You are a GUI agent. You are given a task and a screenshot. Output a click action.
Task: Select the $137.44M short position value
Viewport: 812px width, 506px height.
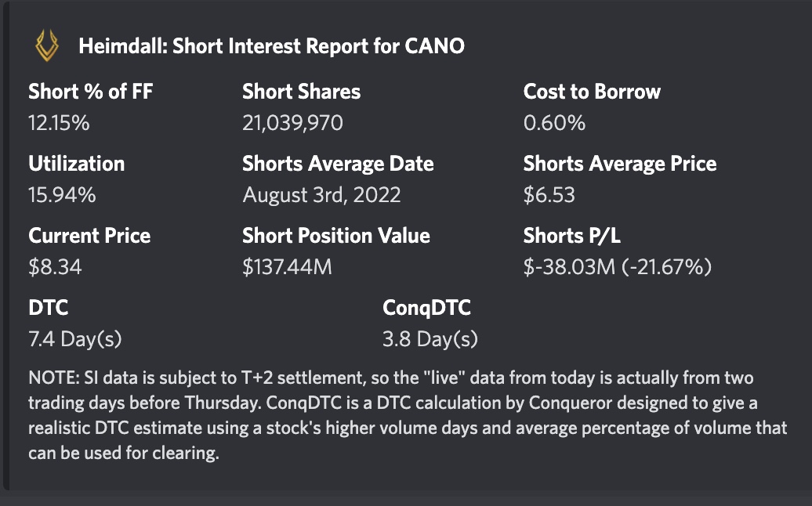click(288, 267)
